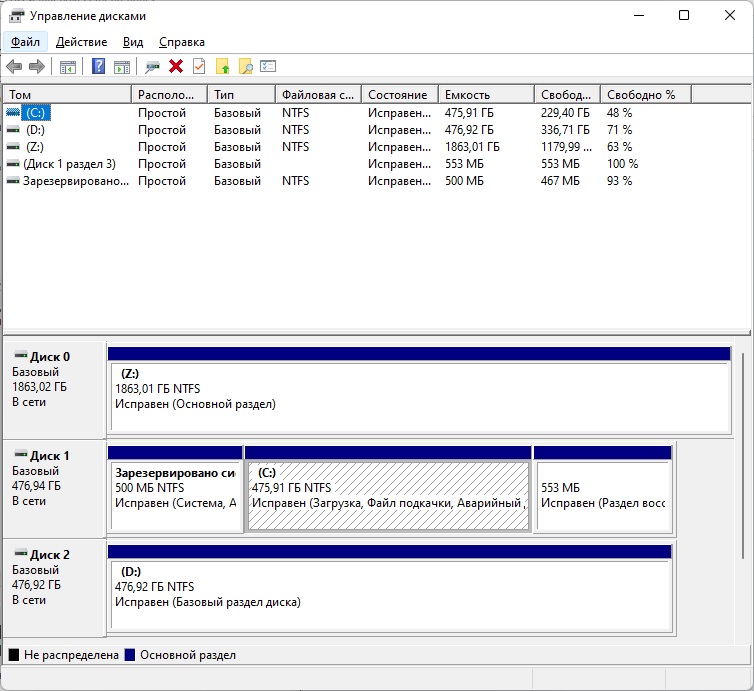Image resolution: width=754 pixels, height=691 pixels.
Task: Click the 229,40 ГБ free space cell
Action: 565,113
